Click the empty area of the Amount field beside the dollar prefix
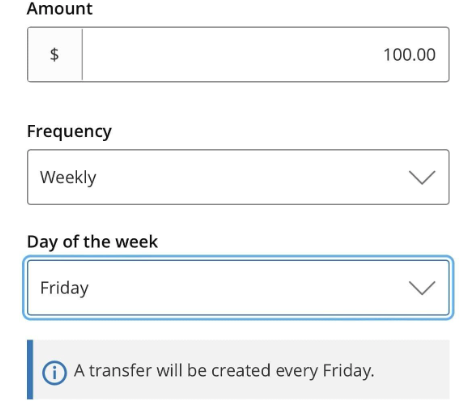Viewport: 475px width, 416px height. point(230,54)
